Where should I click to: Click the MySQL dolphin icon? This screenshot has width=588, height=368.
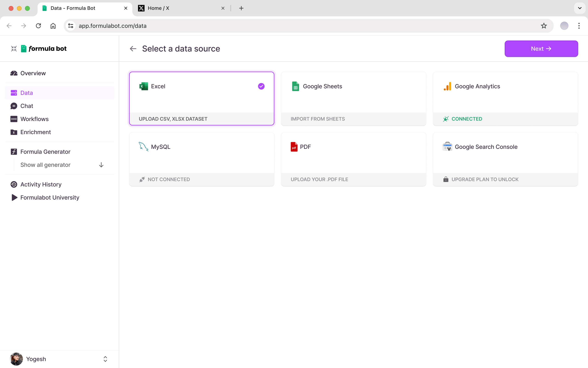(143, 147)
